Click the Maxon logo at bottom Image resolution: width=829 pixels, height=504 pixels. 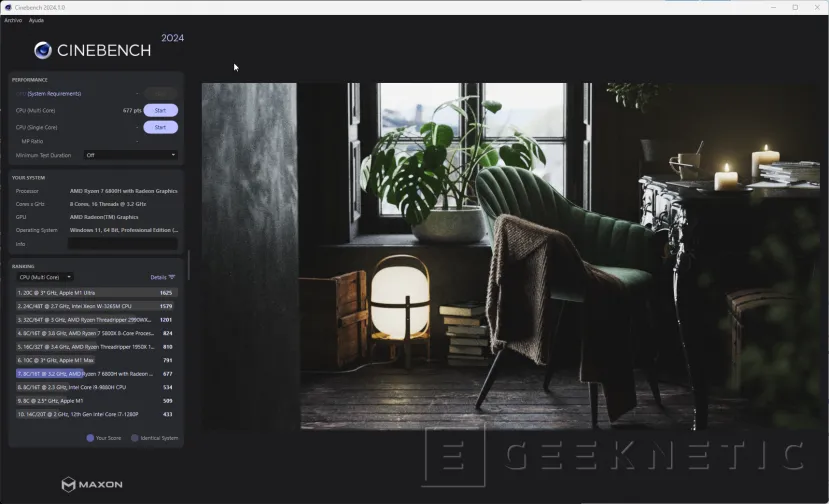[x=92, y=484]
